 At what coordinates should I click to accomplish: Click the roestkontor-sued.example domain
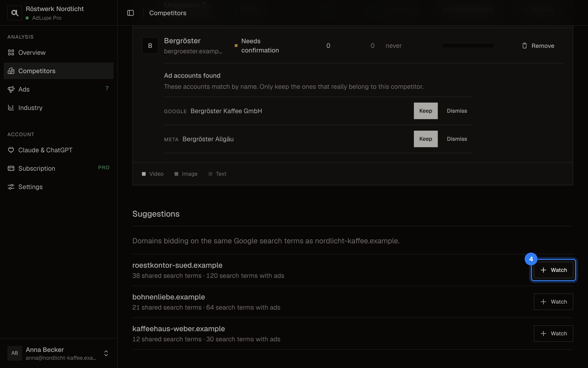(x=177, y=265)
